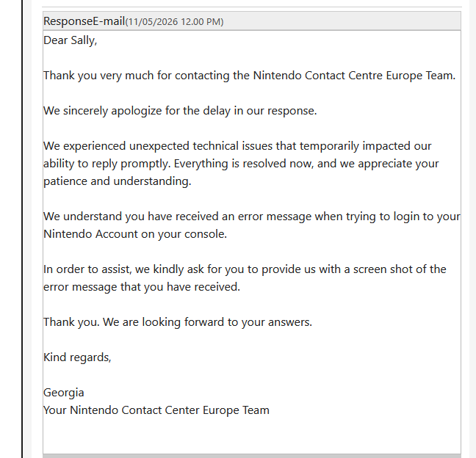This screenshot has width=476, height=458.
Task: Click the "We experienced unexpected technical issues" line
Action: coord(237,146)
